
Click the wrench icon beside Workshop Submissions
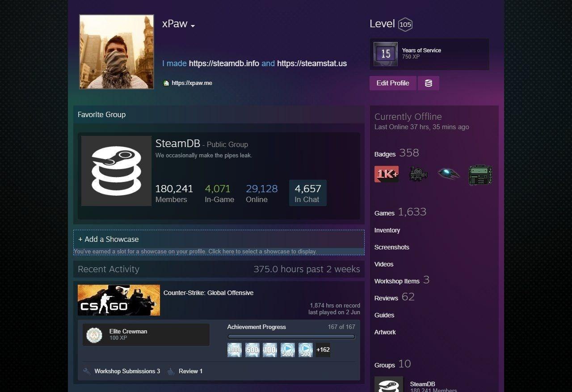pyautogui.click(x=87, y=371)
